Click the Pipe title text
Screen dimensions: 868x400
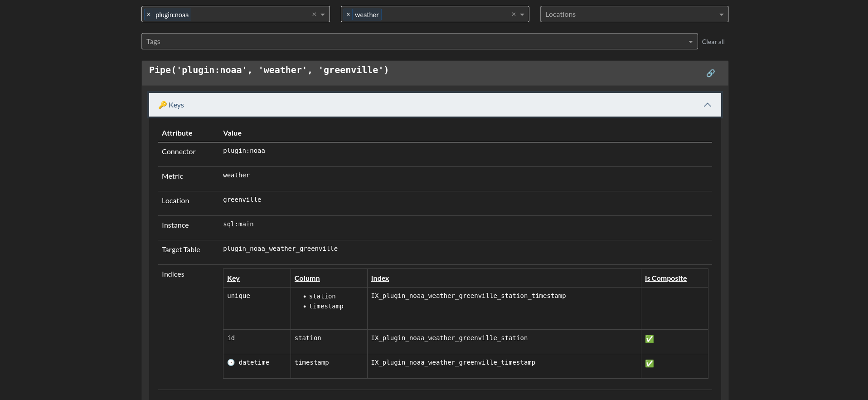click(x=269, y=70)
